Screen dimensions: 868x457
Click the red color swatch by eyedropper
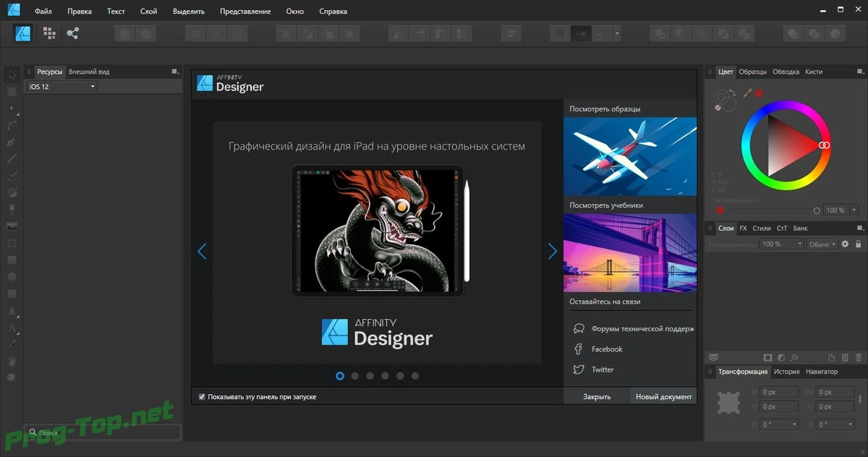point(759,93)
